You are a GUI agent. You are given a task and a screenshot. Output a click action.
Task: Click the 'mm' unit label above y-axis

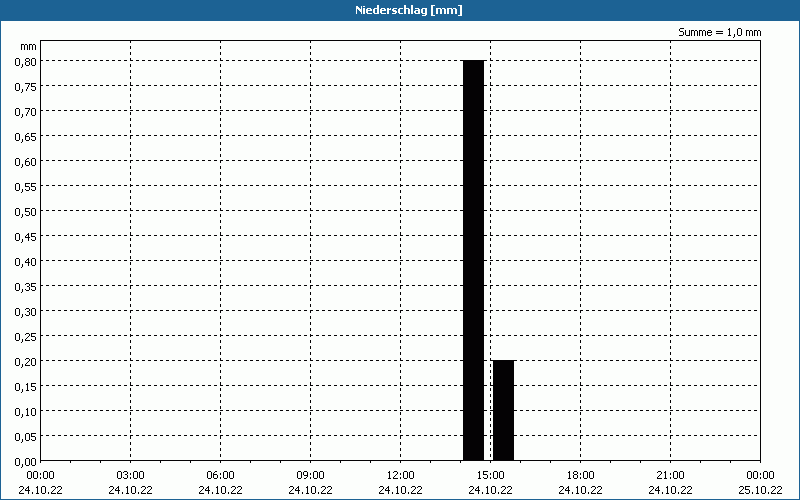29,46
